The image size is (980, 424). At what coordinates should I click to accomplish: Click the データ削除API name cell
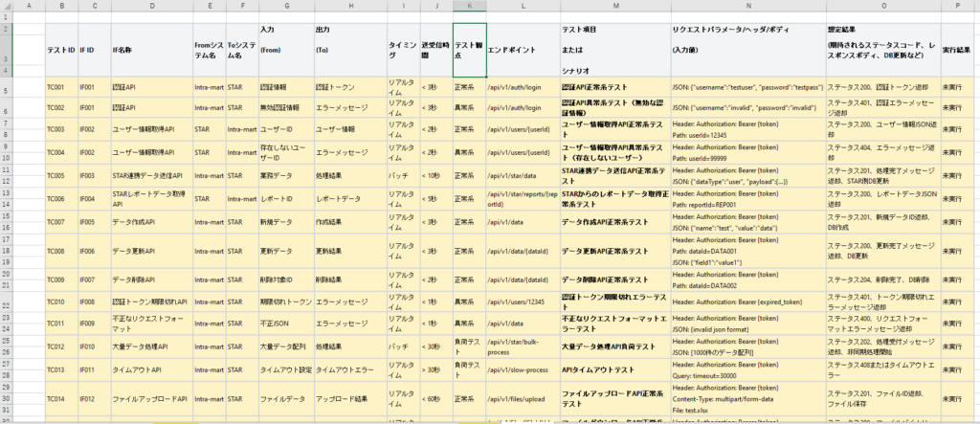[152, 279]
